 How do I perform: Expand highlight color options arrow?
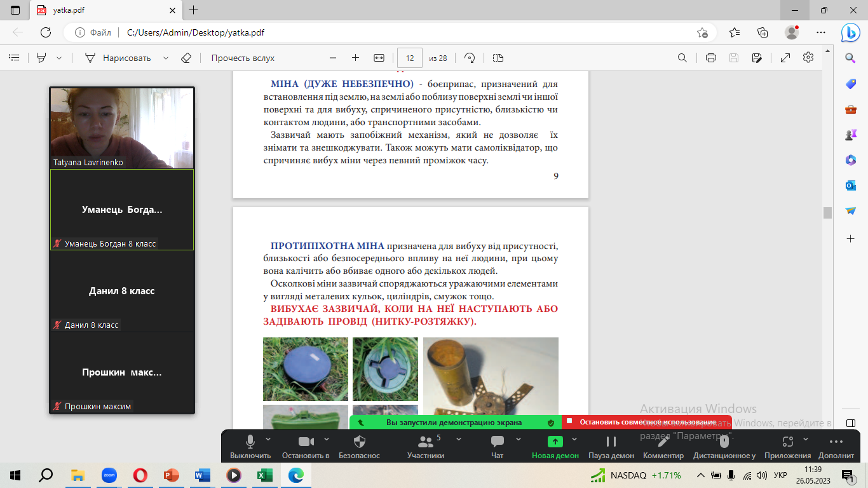coord(59,58)
